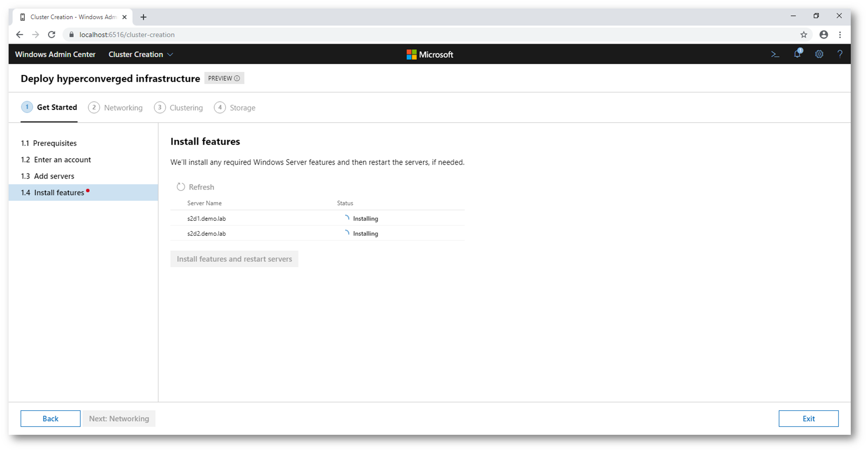Screen dimensions: 868x452
Task: Select the Storage step tab
Action: point(235,108)
